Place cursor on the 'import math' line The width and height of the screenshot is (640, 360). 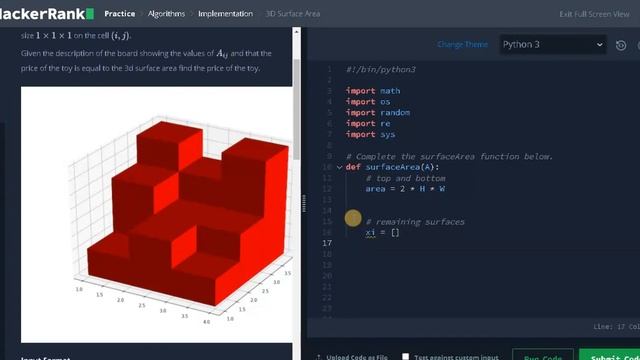point(373,91)
